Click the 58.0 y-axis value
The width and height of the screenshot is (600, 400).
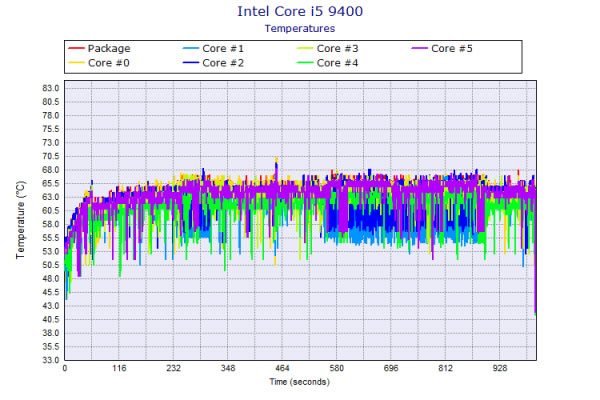click(x=51, y=224)
